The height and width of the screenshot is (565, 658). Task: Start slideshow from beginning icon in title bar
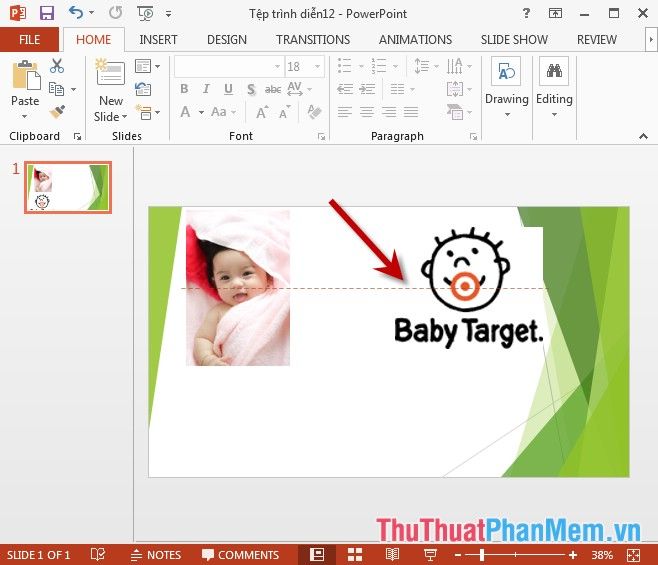145,13
